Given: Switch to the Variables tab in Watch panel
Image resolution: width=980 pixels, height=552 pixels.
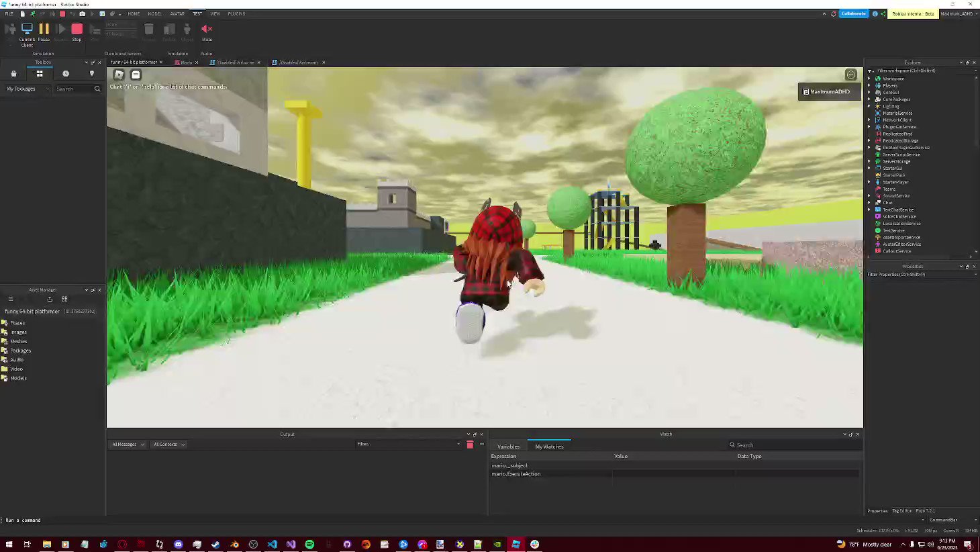Looking at the screenshot, I should 508,447.
